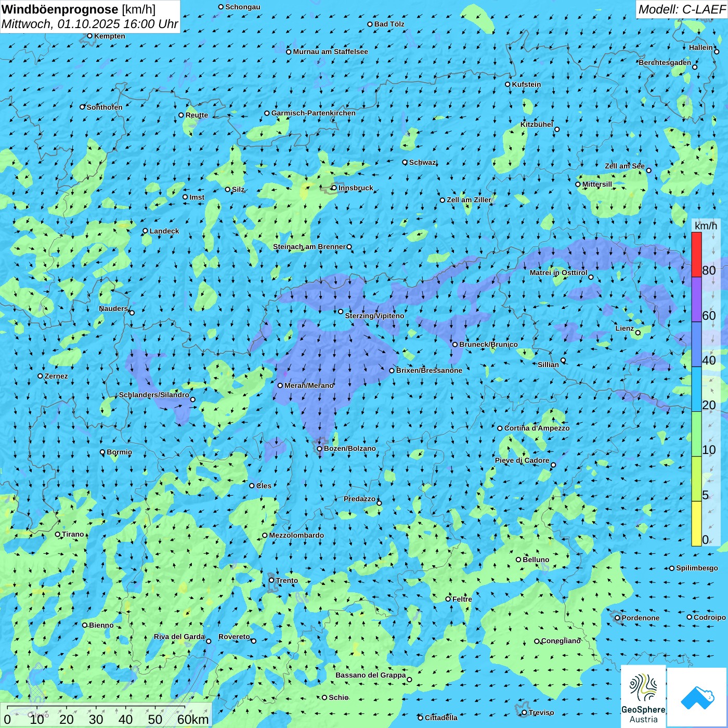Click the 'Kitzbühel' label
This screenshot has height=728, width=728.
(x=537, y=124)
